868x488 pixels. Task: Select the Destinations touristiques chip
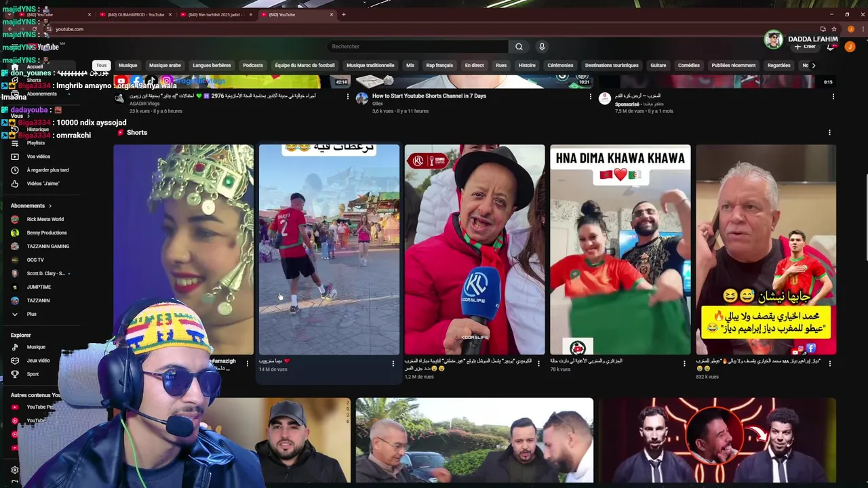(612, 66)
